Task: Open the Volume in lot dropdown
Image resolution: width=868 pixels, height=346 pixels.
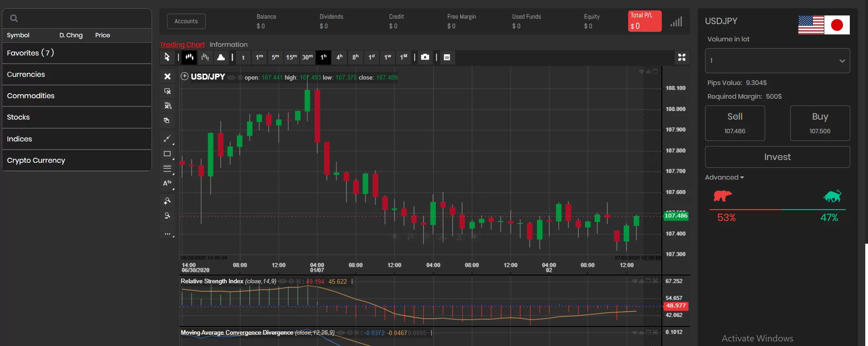Action: [x=777, y=60]
